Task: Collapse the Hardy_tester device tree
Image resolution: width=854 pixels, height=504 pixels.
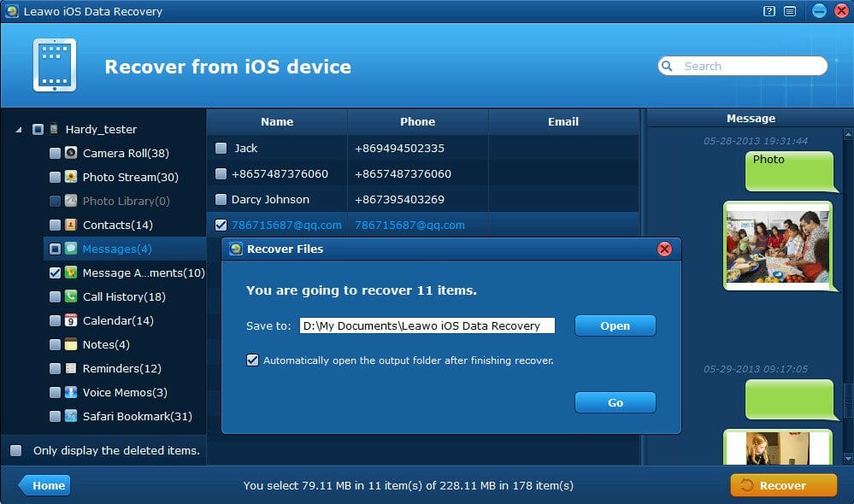Action: pyautogui.click(x=19, y=130)
